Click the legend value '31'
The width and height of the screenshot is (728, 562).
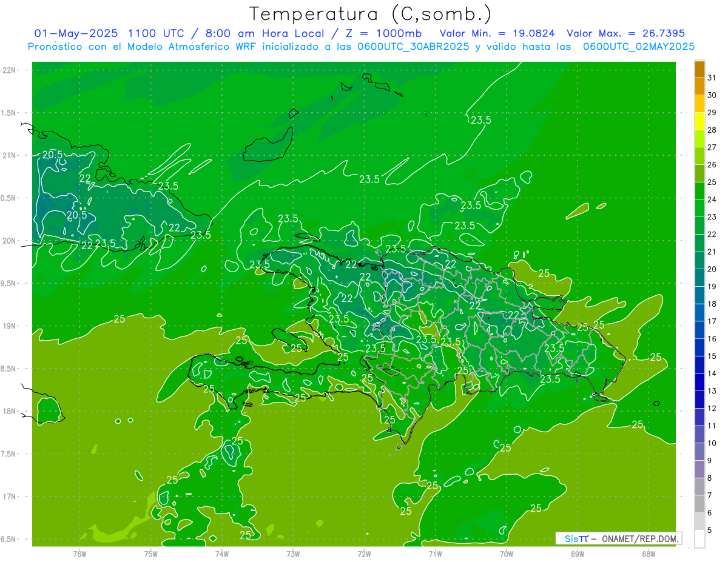tap(712, 78)
